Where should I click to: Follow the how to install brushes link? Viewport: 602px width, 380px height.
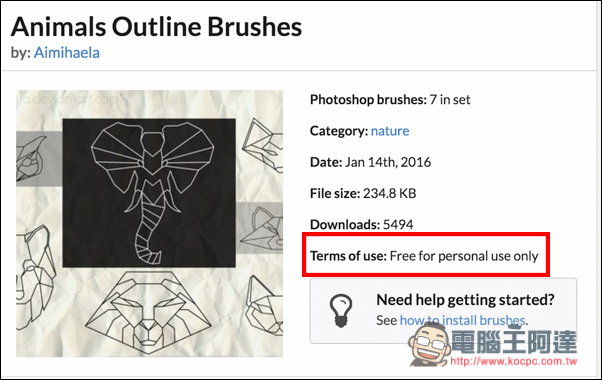[x=463, y=320]
